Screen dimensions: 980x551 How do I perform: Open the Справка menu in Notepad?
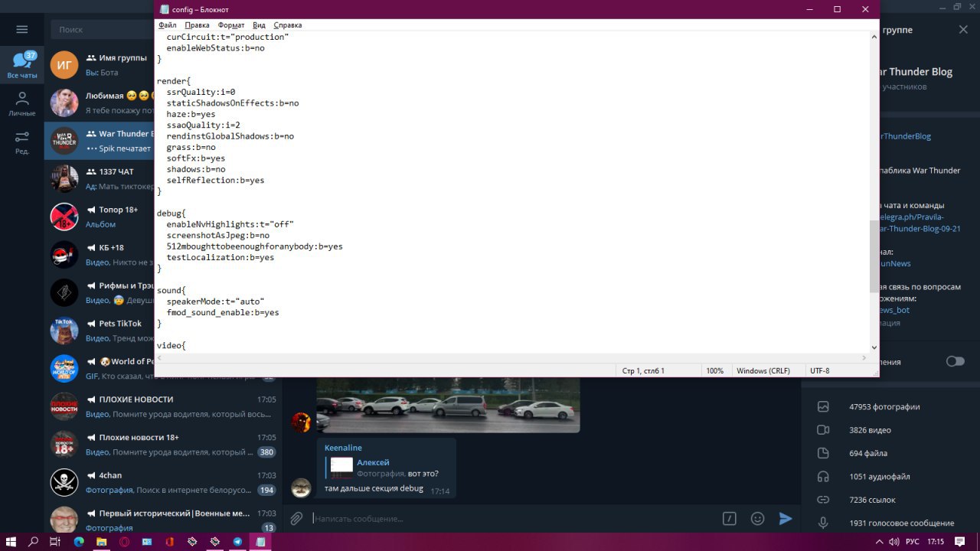(x=287, y=25)
